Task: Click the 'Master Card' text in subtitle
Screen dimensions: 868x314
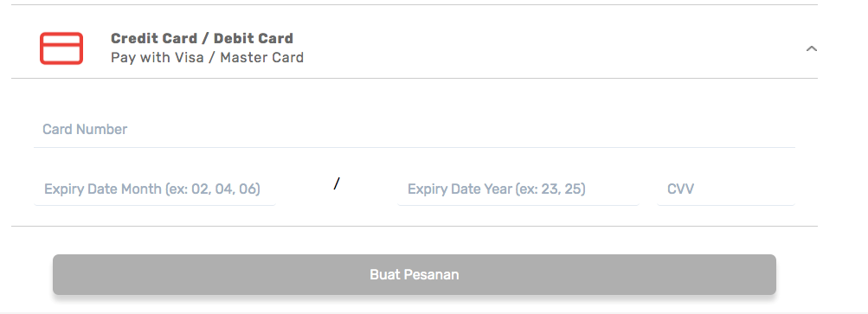Action: pos(262,58)
